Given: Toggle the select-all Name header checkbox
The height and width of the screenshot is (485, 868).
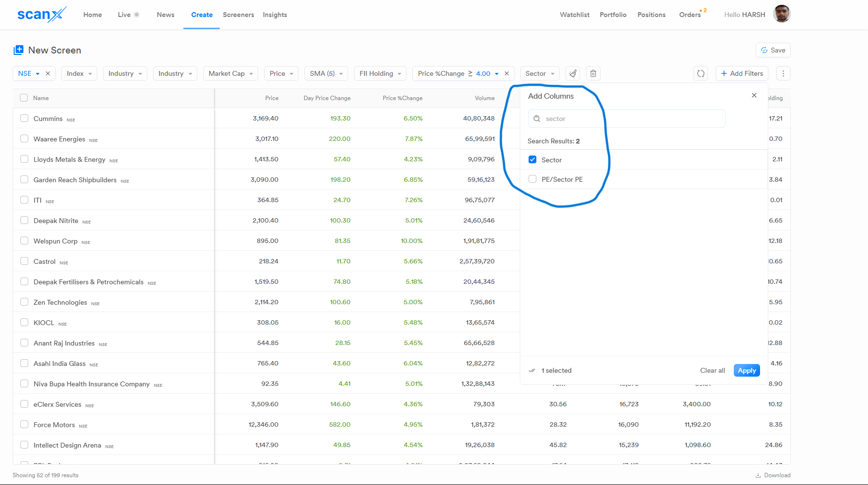Looking at the screenshot, I should pyautogui.click(x=24, y=98).
